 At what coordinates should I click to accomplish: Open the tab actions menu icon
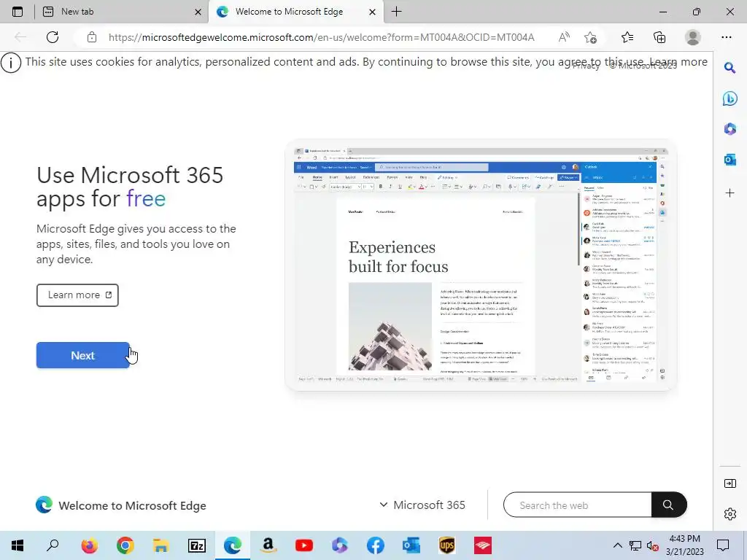tap(18, 12)
